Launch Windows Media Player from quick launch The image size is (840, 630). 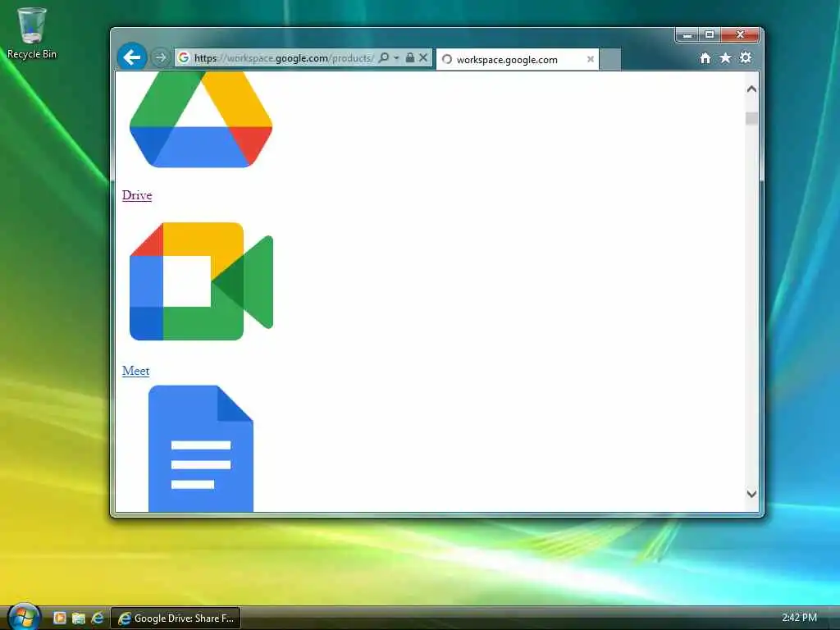pyautogui.click(x=59, y=619)
